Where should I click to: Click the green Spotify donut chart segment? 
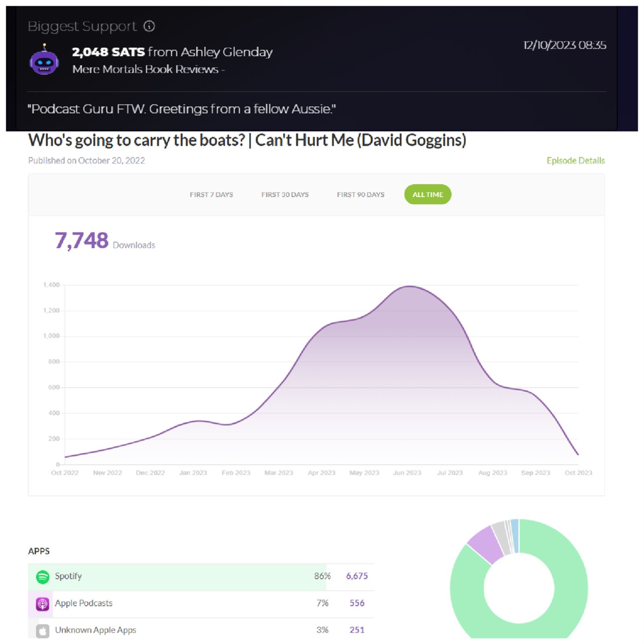tap(571, 588)
